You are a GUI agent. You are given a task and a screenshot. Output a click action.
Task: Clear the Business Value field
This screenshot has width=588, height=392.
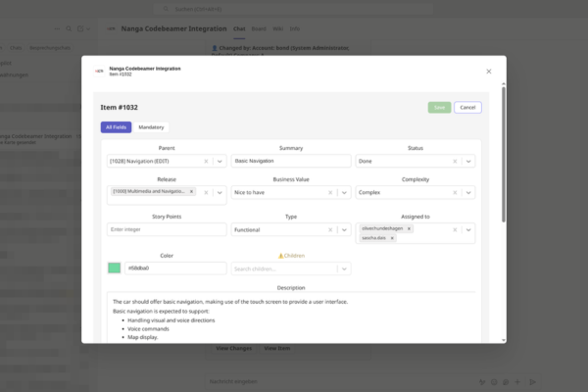coord(330,192)
